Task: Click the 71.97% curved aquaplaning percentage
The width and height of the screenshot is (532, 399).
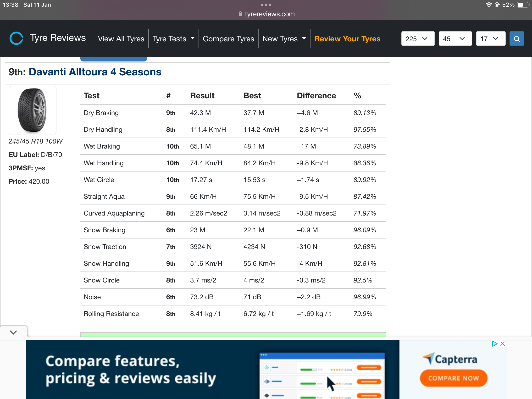Action: pos(365,213)
